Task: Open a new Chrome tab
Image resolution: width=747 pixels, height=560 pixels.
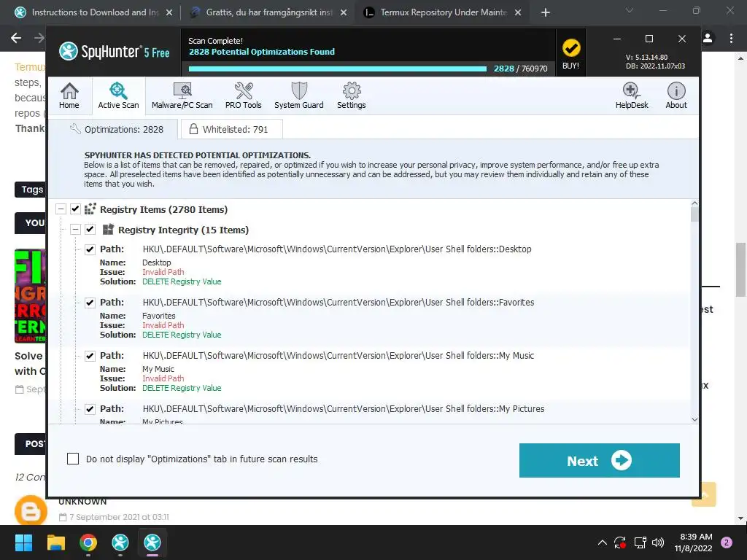Action: [x=546, y=12]
